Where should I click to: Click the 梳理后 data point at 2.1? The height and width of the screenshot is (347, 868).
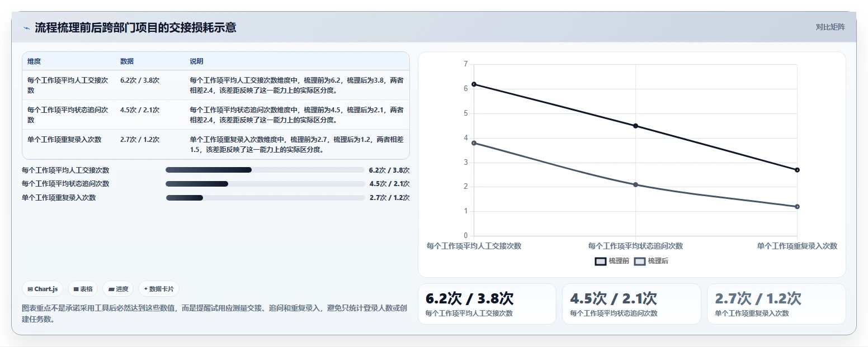(635, 184)
